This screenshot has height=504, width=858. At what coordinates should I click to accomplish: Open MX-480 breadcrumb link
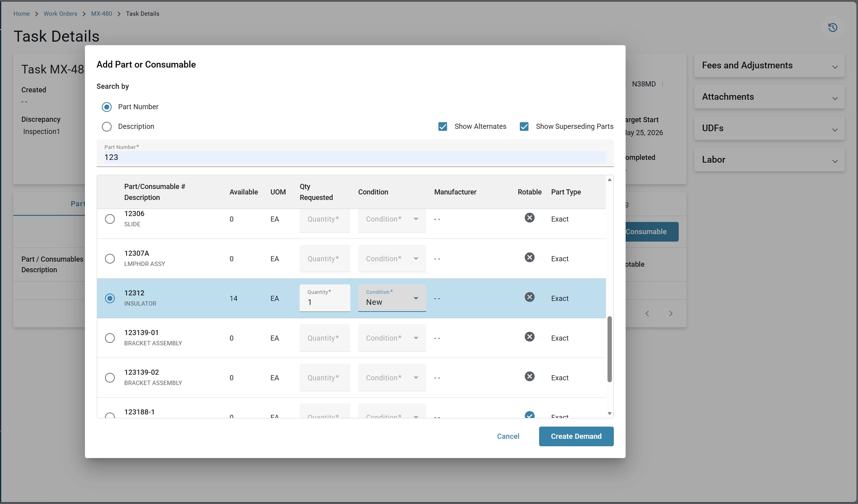tap(101, 14)
